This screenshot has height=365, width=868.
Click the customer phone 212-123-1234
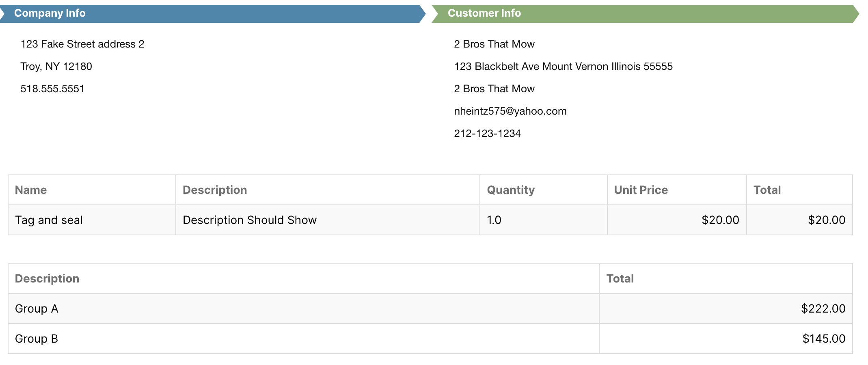487,133
